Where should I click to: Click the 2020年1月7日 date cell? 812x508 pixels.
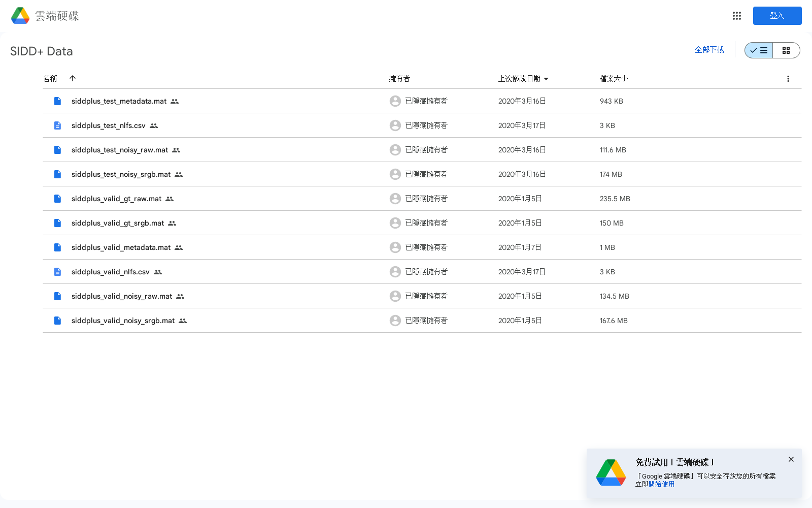tap(520, 247)
